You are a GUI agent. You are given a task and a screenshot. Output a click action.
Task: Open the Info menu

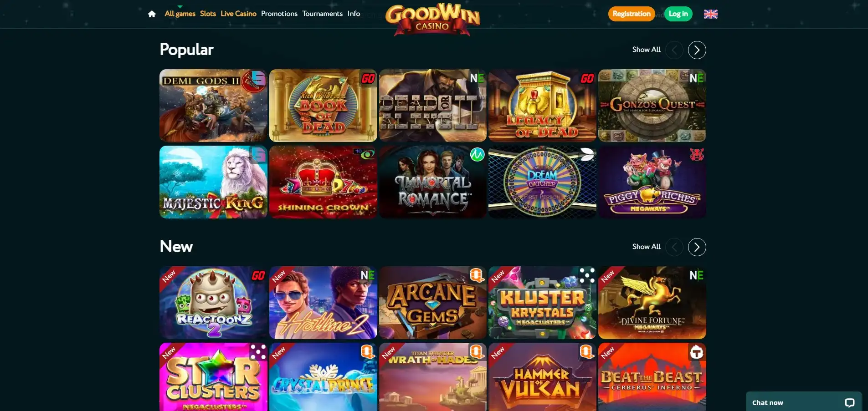click(354, 14)
